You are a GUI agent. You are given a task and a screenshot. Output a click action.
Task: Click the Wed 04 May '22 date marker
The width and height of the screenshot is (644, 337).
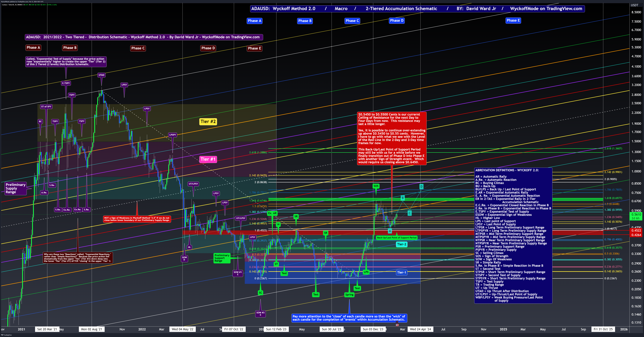(182, 329)
